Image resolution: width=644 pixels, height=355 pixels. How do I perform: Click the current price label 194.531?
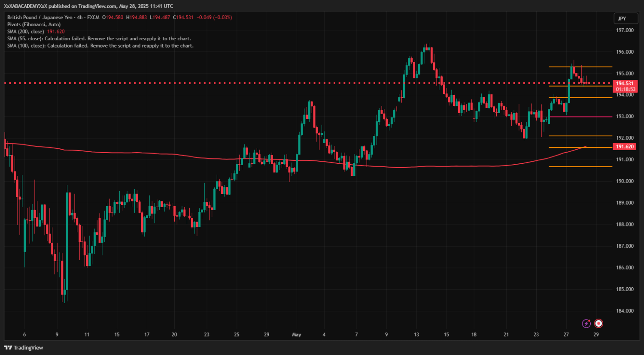pyautogui.click(x=625, y=84)
